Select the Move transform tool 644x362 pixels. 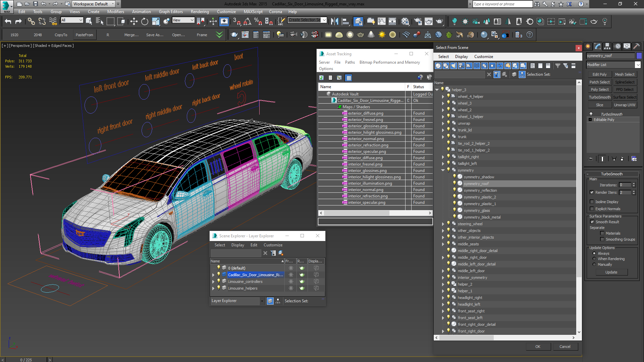pyautogui.click(x=134, y=21)
